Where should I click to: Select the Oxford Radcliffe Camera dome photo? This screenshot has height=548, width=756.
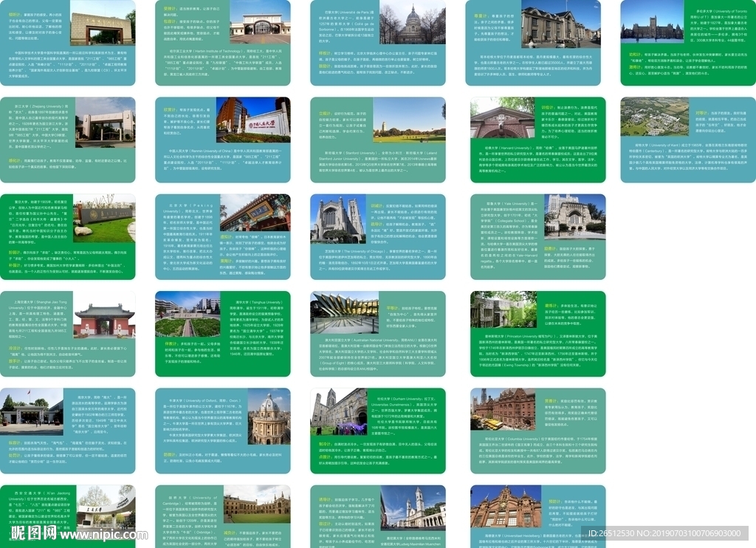tap(269, 417)
